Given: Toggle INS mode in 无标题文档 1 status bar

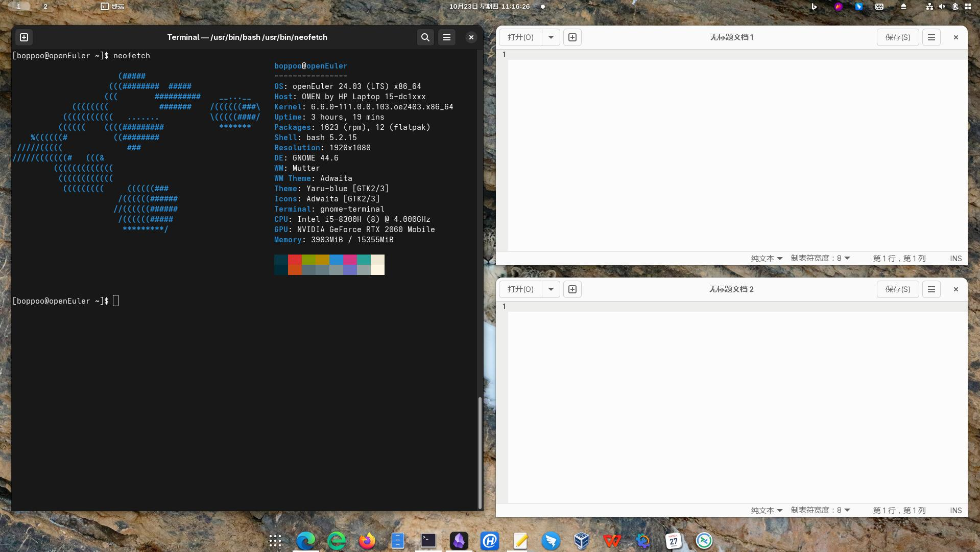Looking at the screenshot, I should click(956, 259).
